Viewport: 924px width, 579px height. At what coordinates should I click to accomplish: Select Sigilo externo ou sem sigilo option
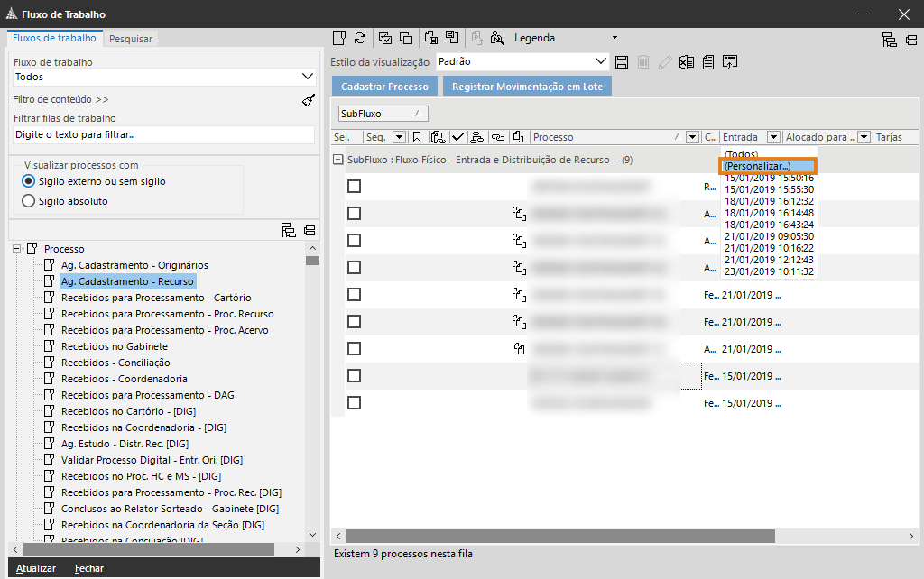pos(28,181)
